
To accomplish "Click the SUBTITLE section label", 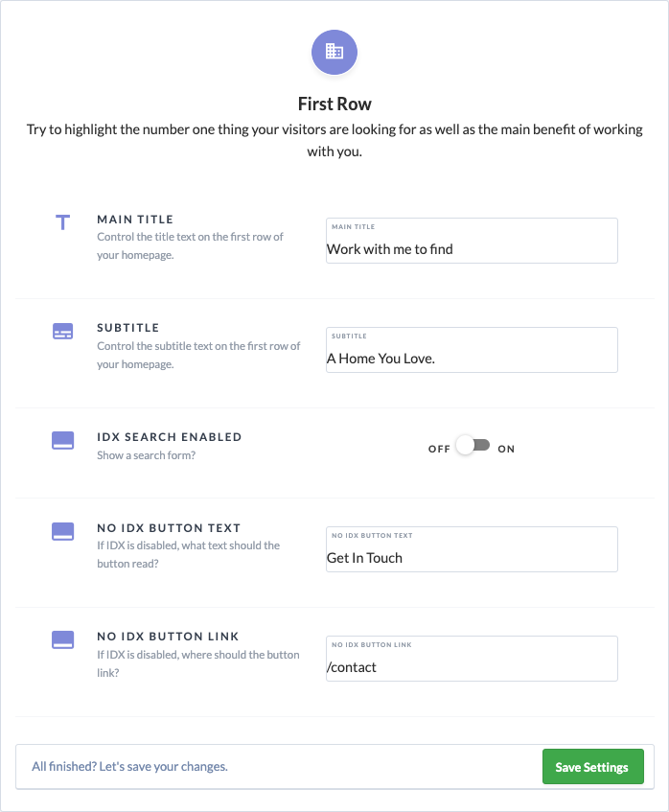I will click(127, 328).
